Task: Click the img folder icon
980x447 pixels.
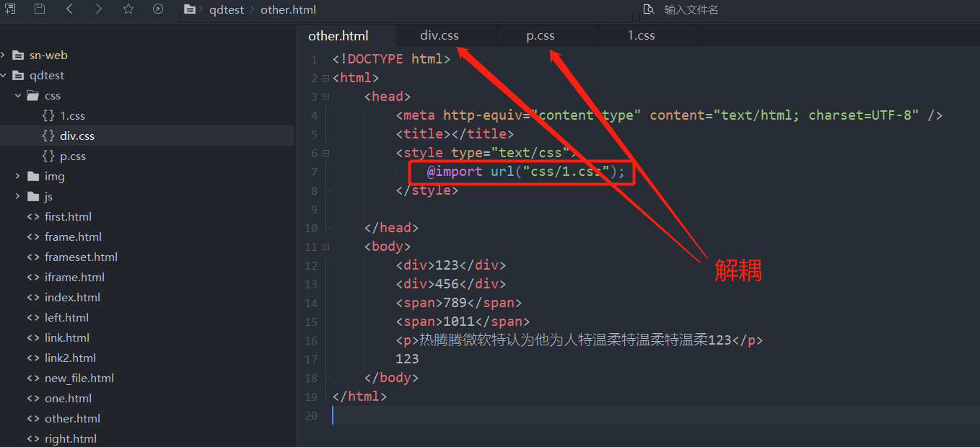Action: (x=33, y=177)
